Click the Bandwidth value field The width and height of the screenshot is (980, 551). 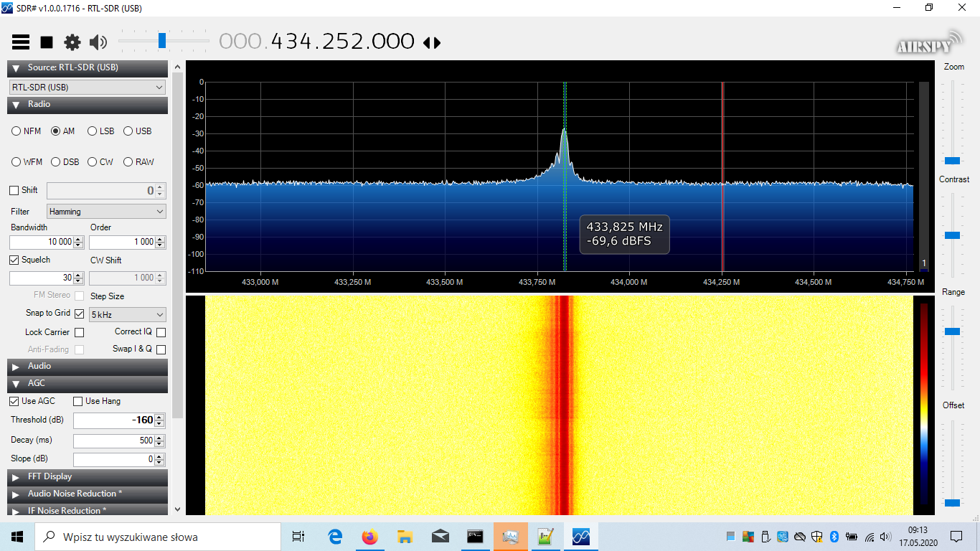(42, 242)
